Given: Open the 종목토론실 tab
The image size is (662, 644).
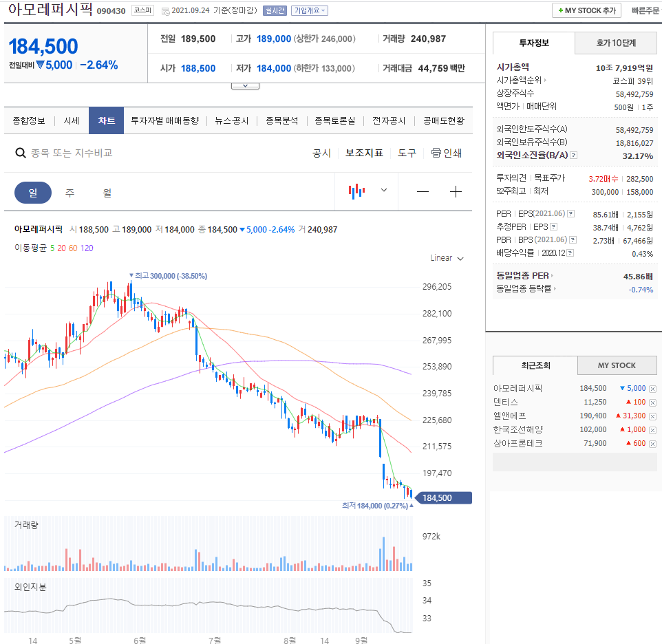Looking at the screenshot, I should pyautogui.click(x=335, y=120).
